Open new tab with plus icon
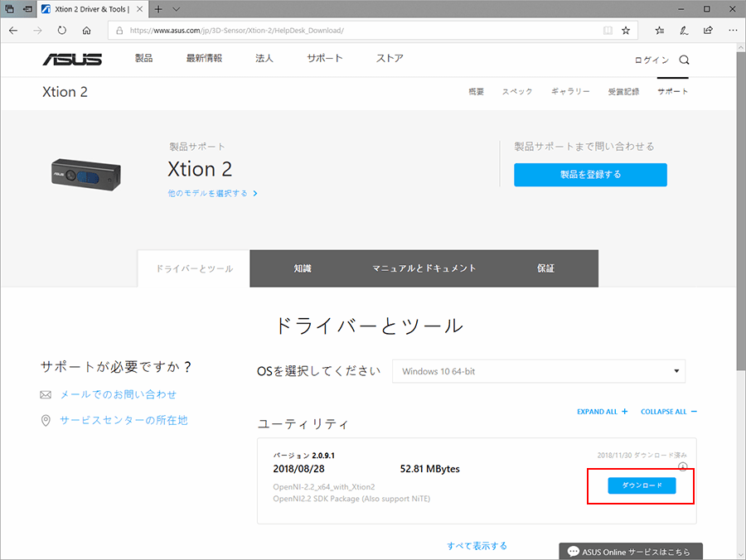746x560 pixels. [158, 9]
